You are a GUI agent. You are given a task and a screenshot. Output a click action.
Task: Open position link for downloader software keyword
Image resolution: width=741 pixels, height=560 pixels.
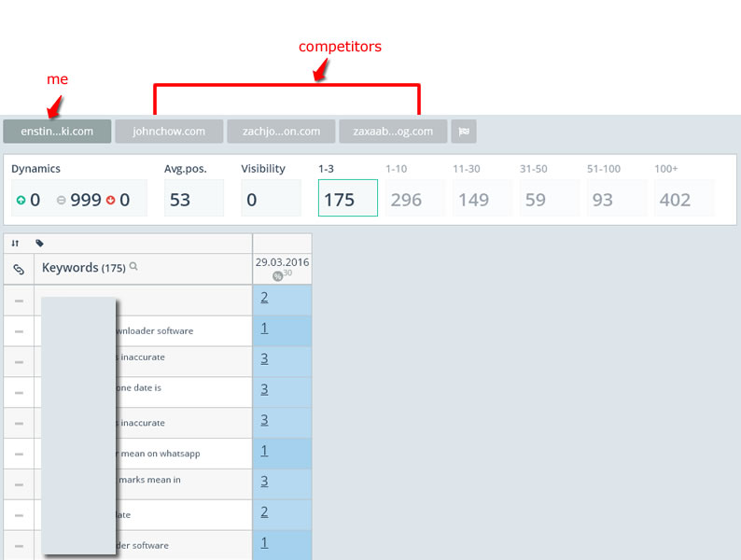point(265,328)
